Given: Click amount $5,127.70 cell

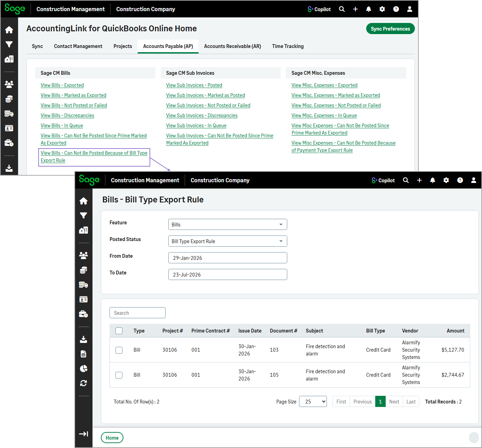Looking at the screenshot, I should [x=453, y=350].
